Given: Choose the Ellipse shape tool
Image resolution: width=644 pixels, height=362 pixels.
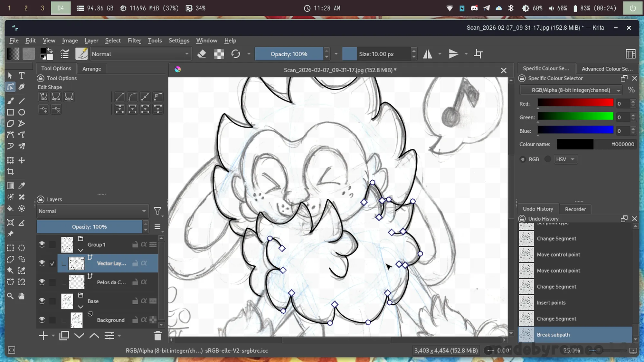Looking at the screenshot, I should pos(22,112).
